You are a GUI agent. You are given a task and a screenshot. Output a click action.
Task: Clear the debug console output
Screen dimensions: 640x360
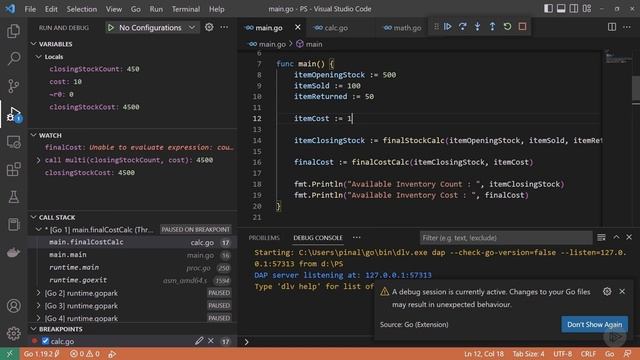(x=601, y=237)
